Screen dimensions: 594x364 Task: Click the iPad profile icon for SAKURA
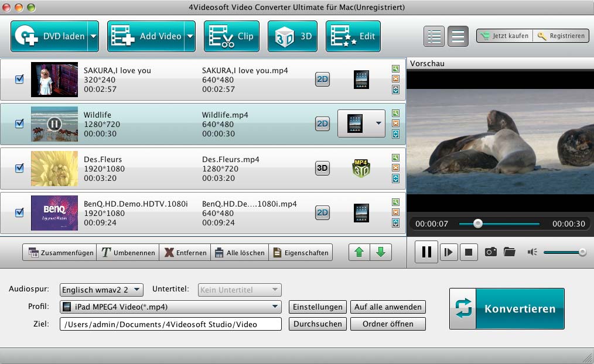[361, 80]
